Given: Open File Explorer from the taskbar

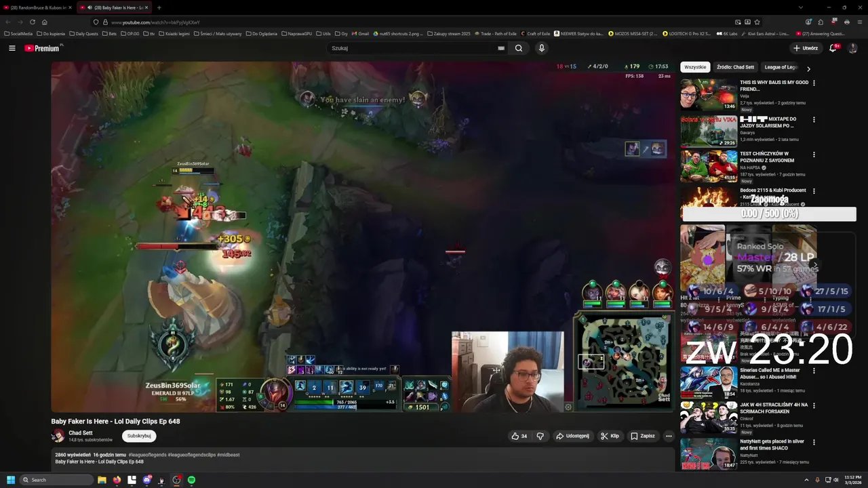Looking at the screenshot, I should 102,480.
